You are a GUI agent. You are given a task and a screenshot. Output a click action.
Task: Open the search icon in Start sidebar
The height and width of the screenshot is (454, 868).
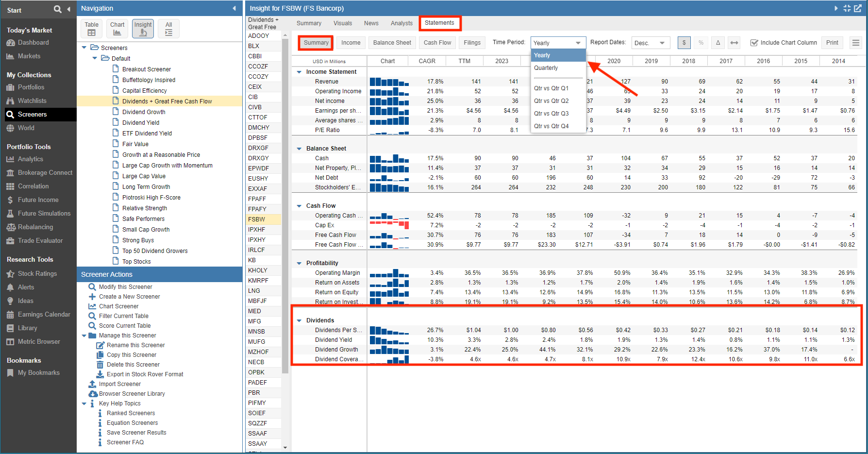pos(57,9)
